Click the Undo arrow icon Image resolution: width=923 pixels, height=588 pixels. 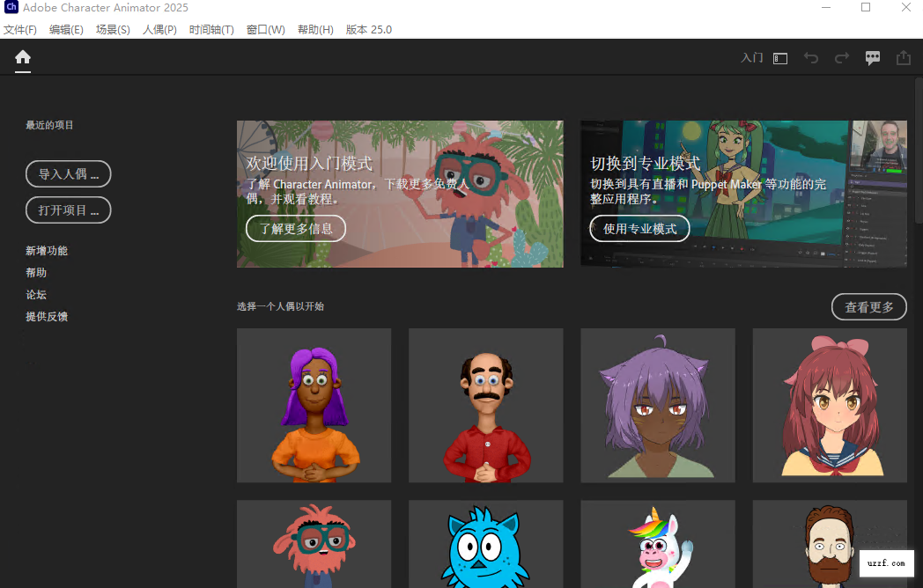[x=810, y=57]
